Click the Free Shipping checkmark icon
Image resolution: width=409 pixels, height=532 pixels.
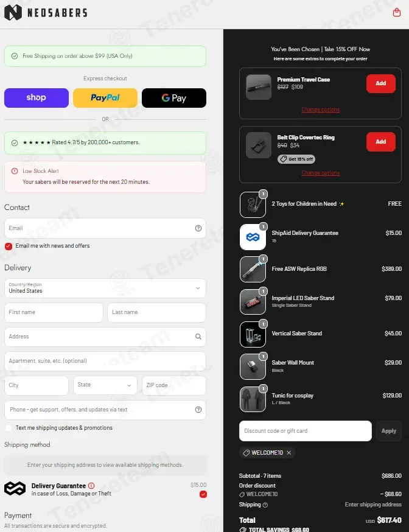point(15,56)
